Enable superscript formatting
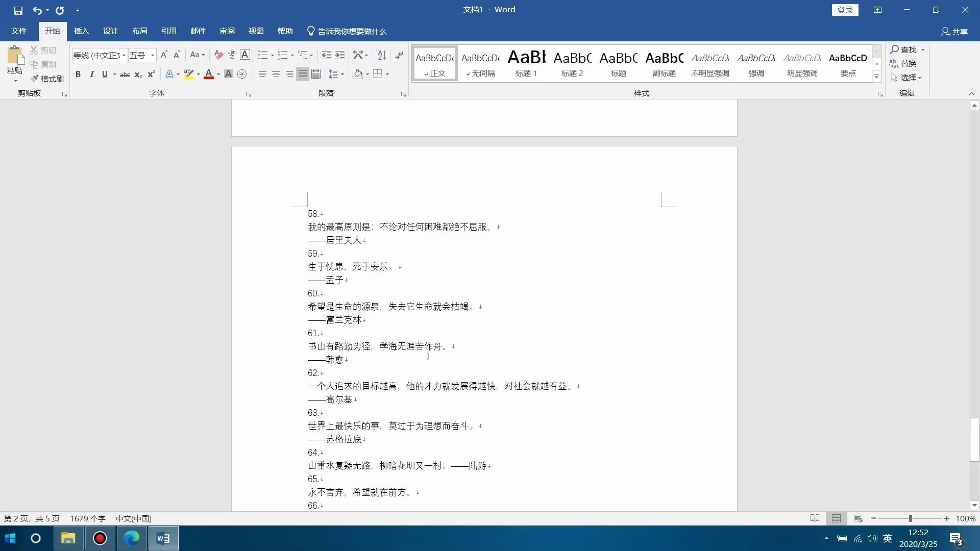The image size is (980, 551). pyautogui.click(x=151, y=74)
